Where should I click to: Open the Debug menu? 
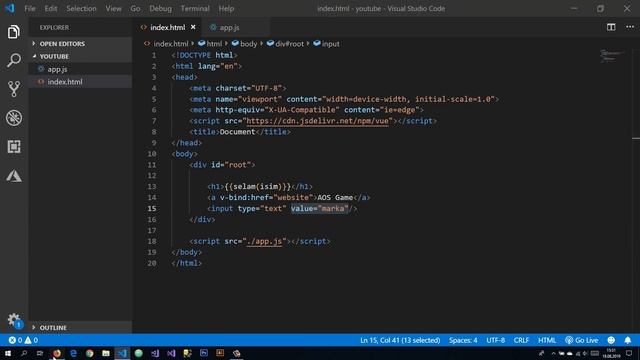tap(160, 8)
